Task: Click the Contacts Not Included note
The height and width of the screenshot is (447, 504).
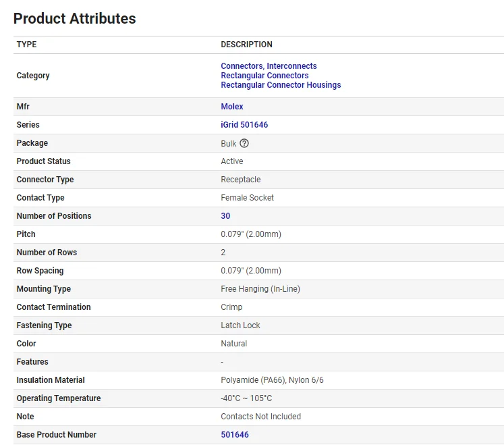Action: (260, 417)
